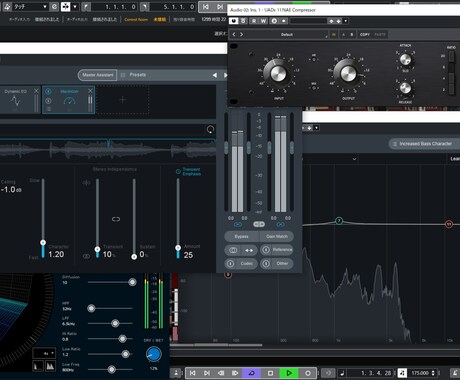Toggle the Reference power icon
This screenshot has width=460, height=380.
pos(266,250)
